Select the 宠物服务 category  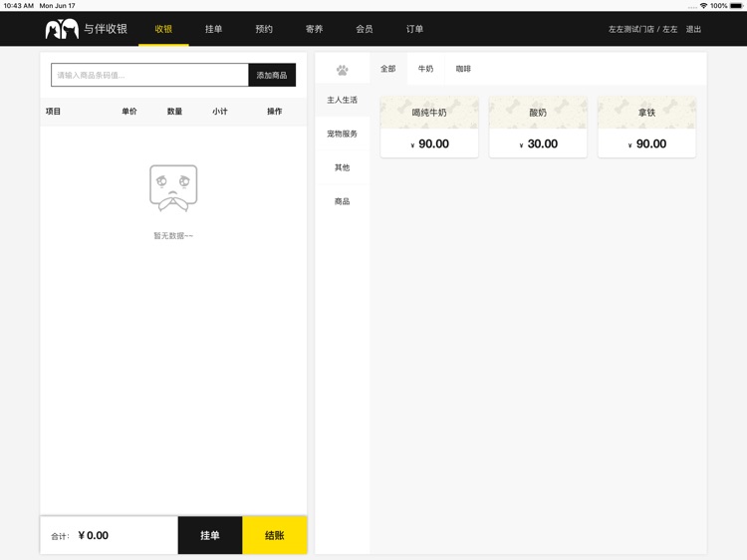(x=342, y=134)
